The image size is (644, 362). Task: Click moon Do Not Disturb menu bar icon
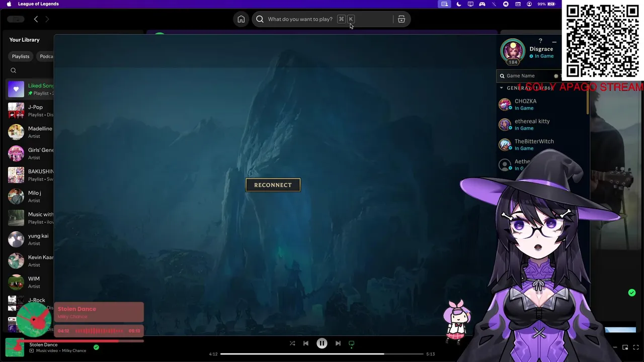pyautogui.click(x=459, y=4)
